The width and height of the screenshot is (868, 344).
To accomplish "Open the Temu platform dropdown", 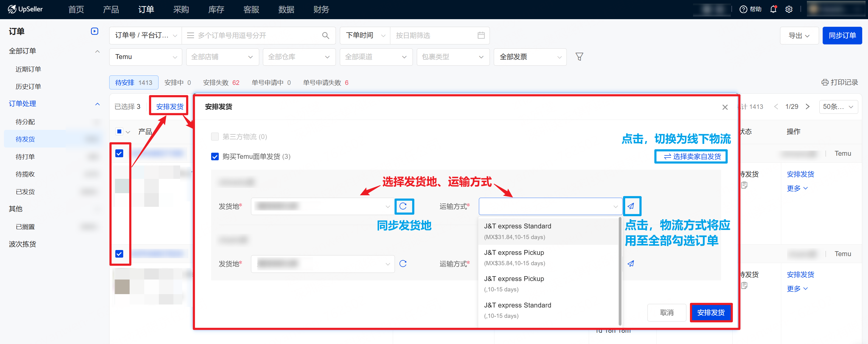I will coord(145,57).
